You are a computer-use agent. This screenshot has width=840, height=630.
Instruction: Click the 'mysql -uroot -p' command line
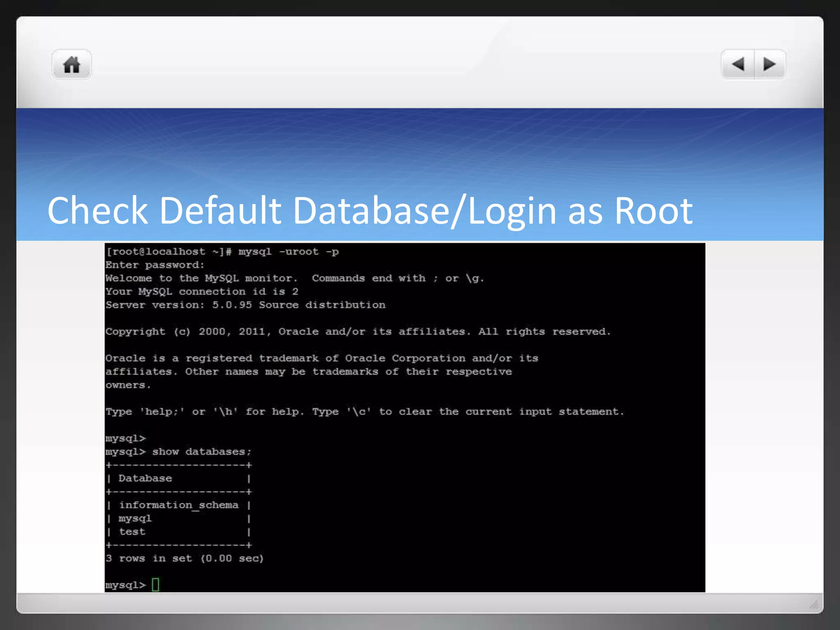pos(222,251)
